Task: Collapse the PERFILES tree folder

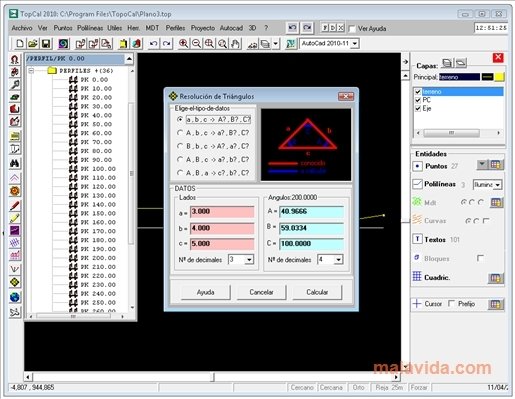Action: tap(31, 71)
